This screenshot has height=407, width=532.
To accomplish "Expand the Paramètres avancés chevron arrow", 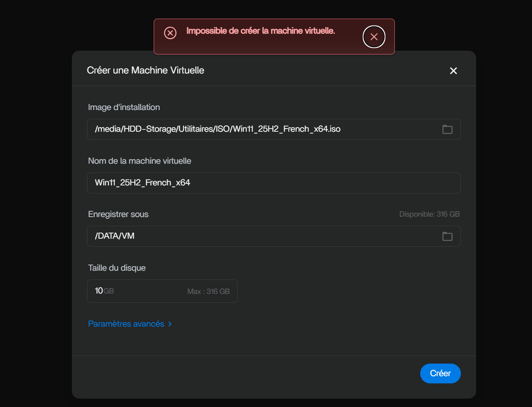I will [x=170, y=324].
